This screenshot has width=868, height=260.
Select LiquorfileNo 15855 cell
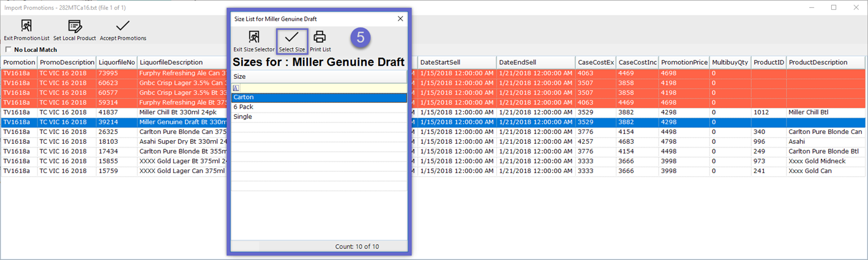coord(117,162)
